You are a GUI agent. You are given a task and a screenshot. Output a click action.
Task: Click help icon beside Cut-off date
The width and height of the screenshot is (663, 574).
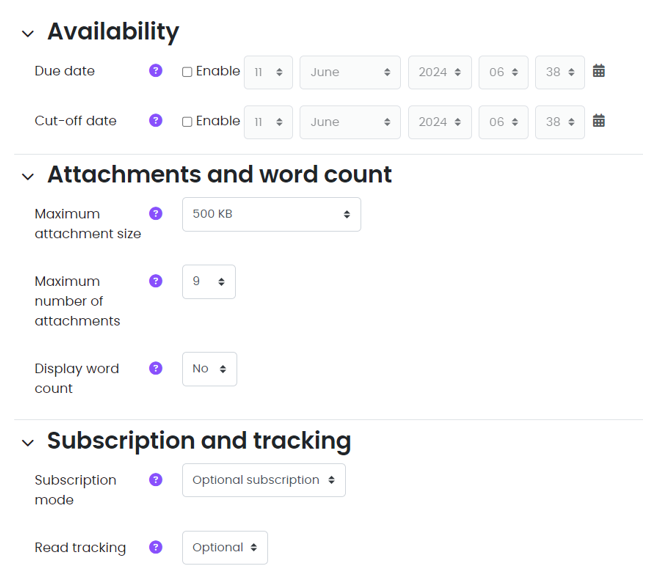click(x=155, y=121)
